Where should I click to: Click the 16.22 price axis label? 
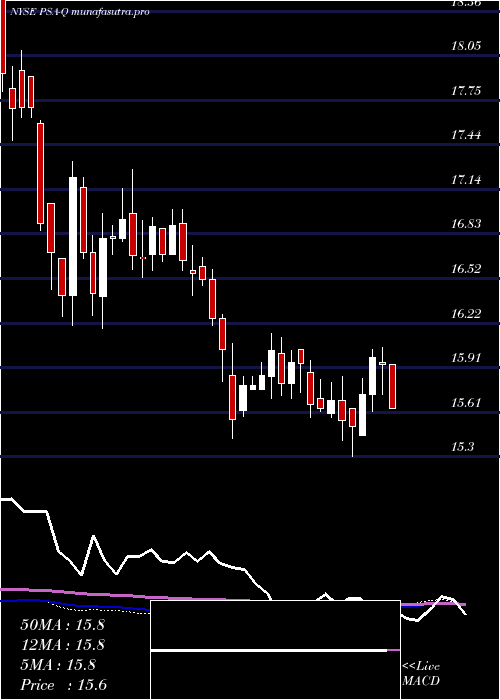[466, 314]
